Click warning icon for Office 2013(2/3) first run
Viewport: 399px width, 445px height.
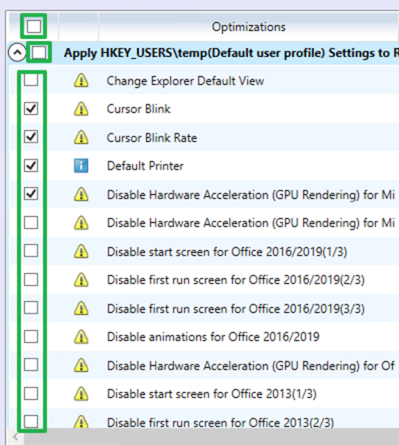point(81,422)
